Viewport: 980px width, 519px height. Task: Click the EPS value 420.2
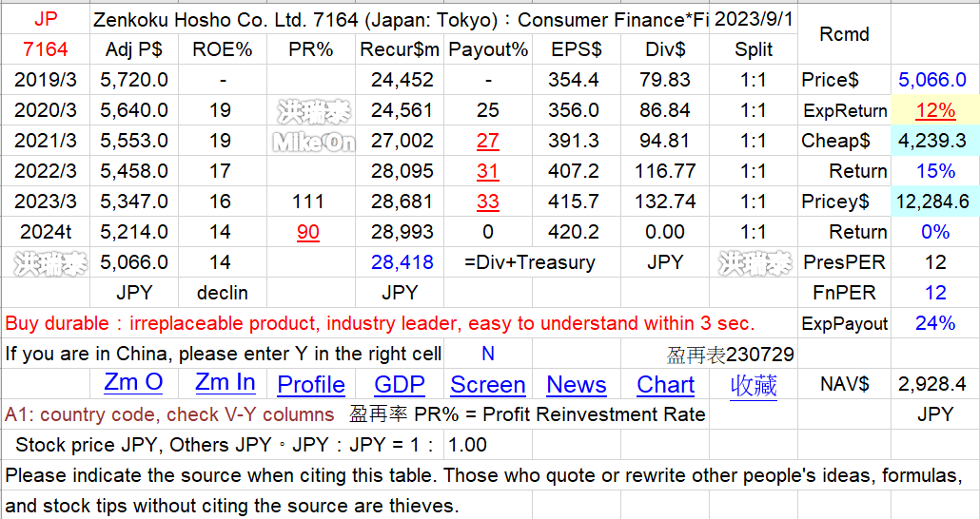click(573, 232)
